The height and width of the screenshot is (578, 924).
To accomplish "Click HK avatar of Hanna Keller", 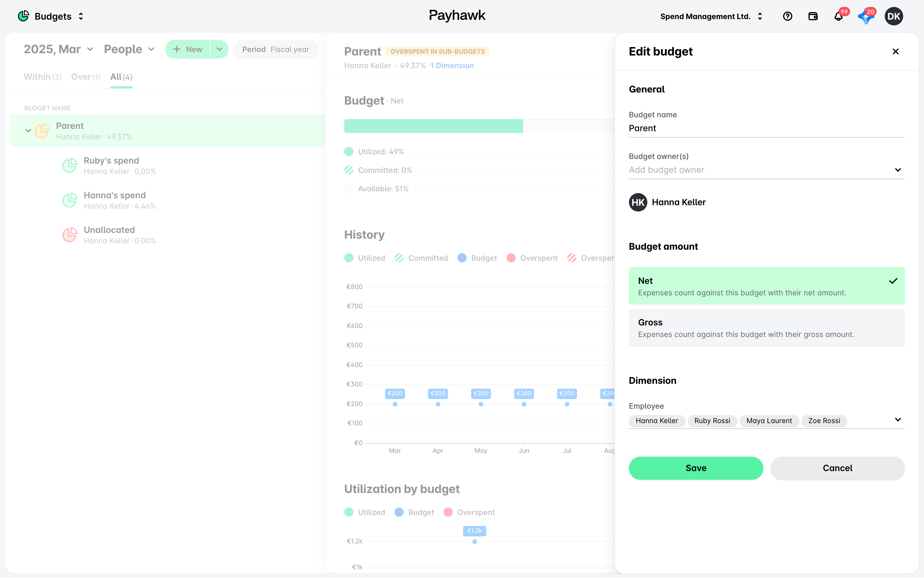I will 638,202.
